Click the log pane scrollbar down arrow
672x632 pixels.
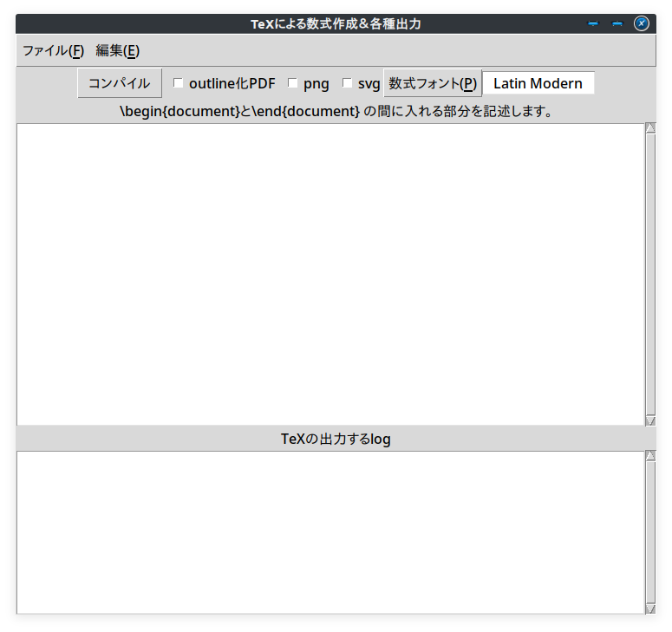coord(650,609)
